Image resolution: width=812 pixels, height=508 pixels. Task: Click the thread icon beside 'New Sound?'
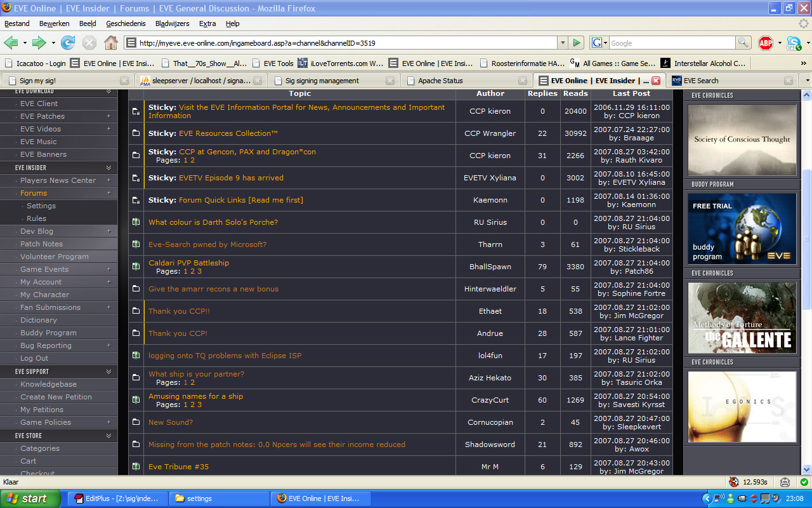tap(136, 422)
